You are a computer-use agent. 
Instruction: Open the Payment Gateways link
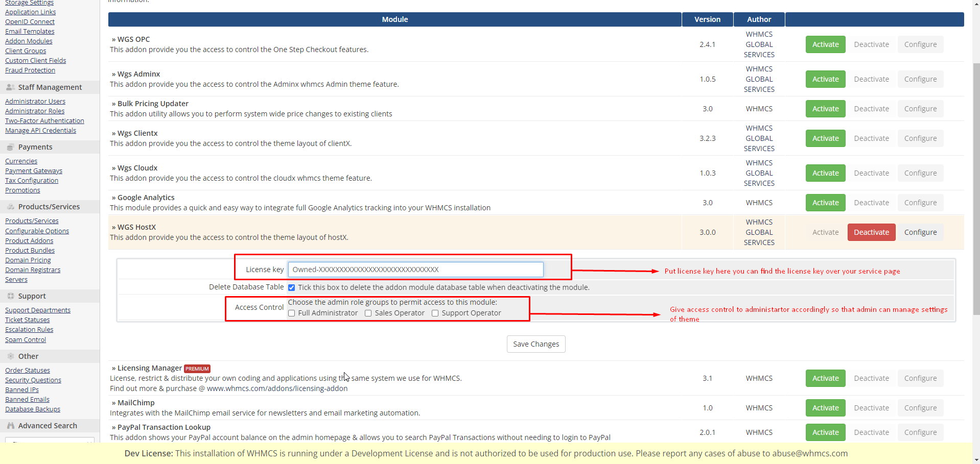point(34,171)
